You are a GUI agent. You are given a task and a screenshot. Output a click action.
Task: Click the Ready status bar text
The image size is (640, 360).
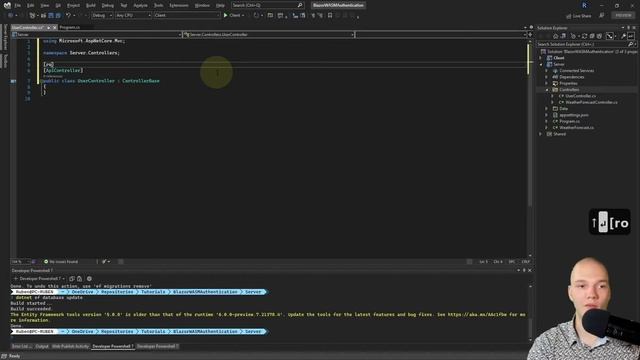[14, 356]
